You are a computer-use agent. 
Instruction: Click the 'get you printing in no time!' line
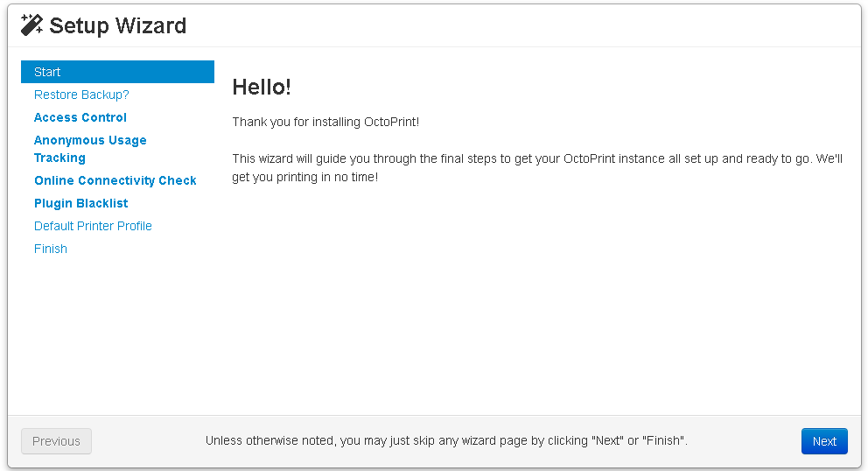click(x=305, y=178)
